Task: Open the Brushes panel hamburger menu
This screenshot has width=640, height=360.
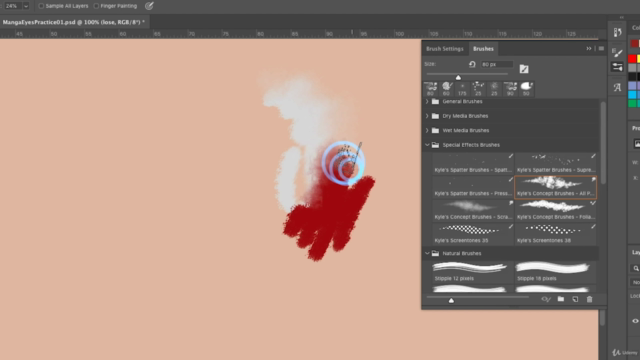Action: point(601,49)
